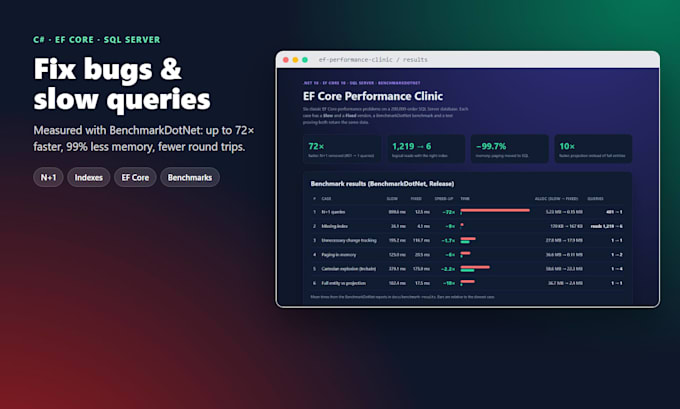Select the 10× stat card
The height and width of the screenshot is (409, 680).
593,149
